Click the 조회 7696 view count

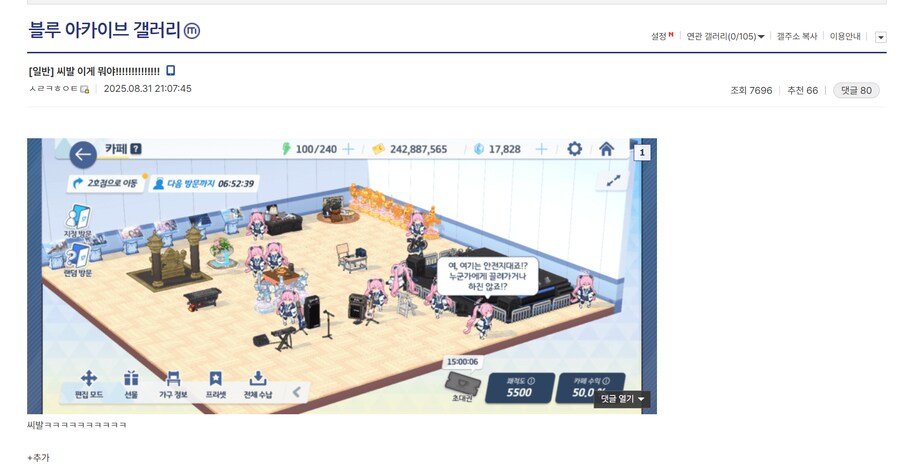[751, 91]
